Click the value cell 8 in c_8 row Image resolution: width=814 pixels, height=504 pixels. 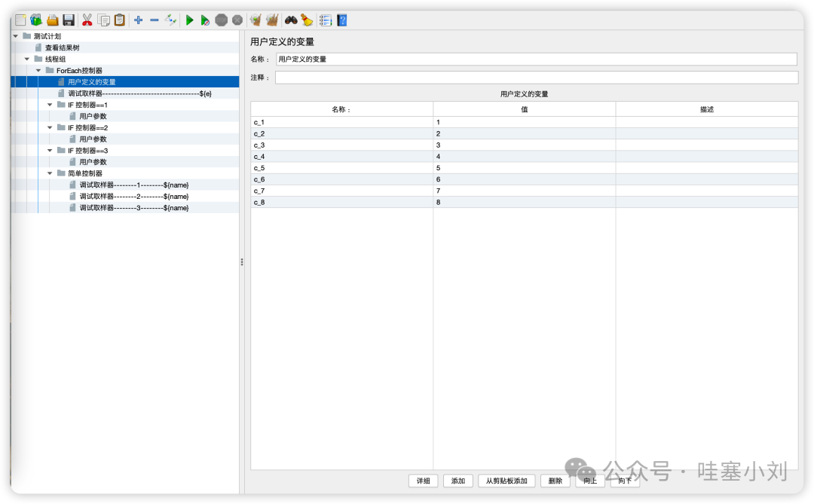click(525, 202)
